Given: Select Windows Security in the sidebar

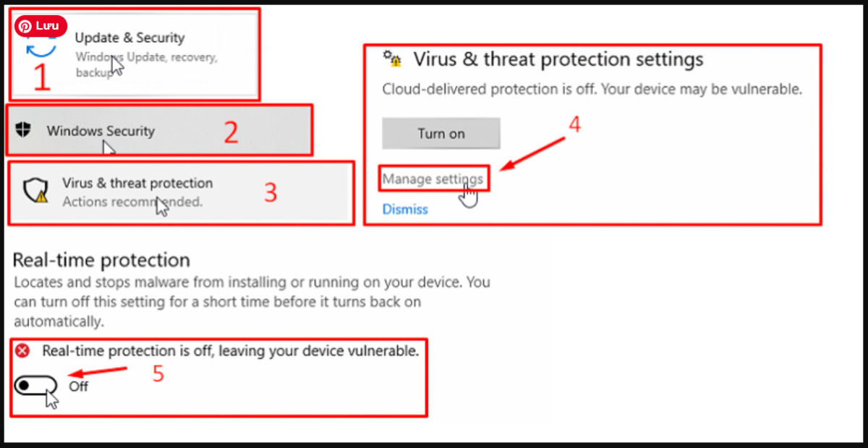Looking at the screenshot, I should coord(101,131).
